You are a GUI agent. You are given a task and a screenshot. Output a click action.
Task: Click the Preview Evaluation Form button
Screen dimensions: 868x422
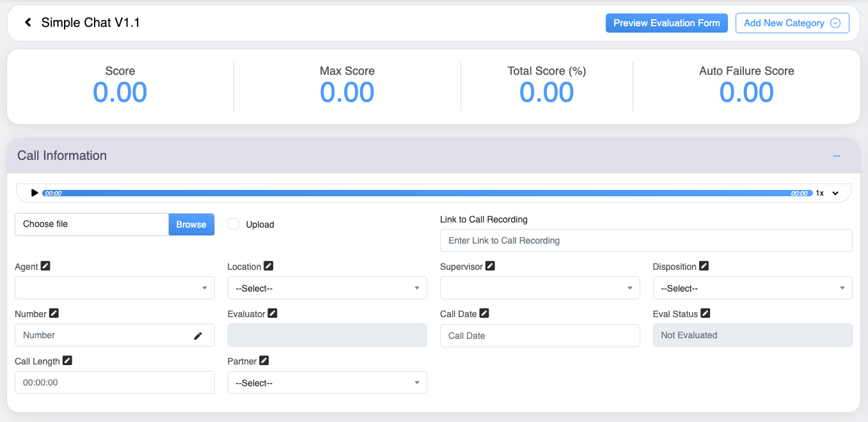tap(667, 23)
